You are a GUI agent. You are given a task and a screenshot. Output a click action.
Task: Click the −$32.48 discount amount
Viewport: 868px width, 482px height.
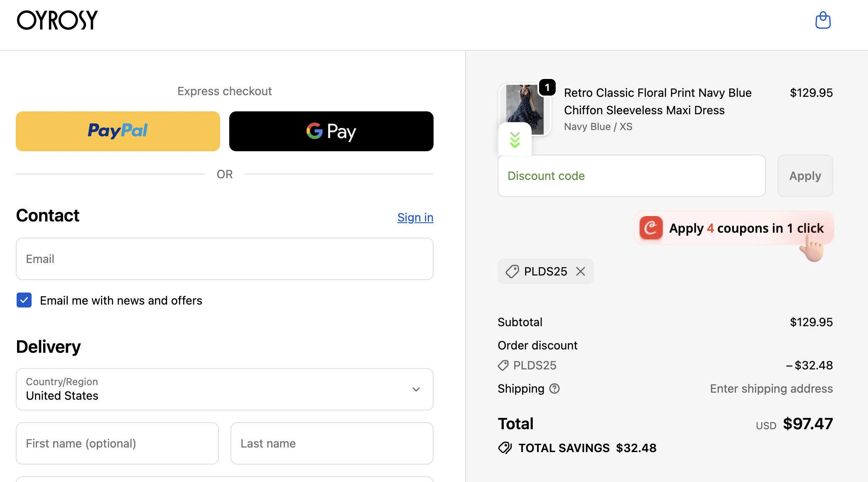coord(809,365)
